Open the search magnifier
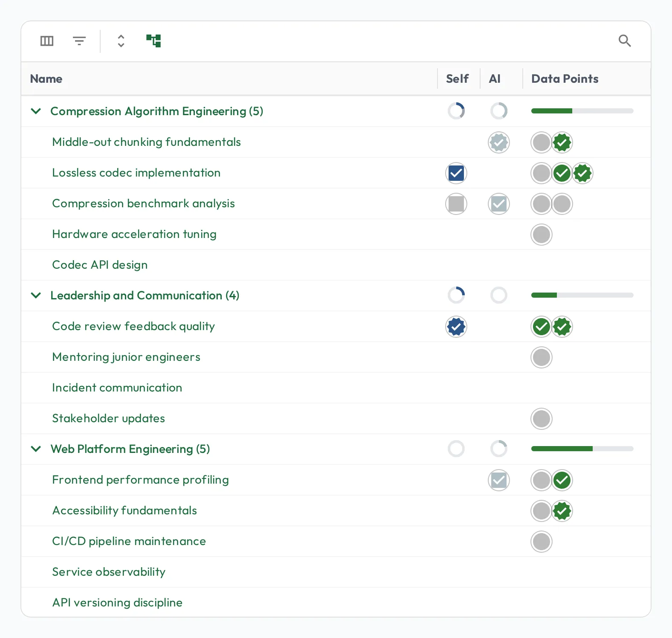Screen dimensions: 672x638 pos(625,41)
